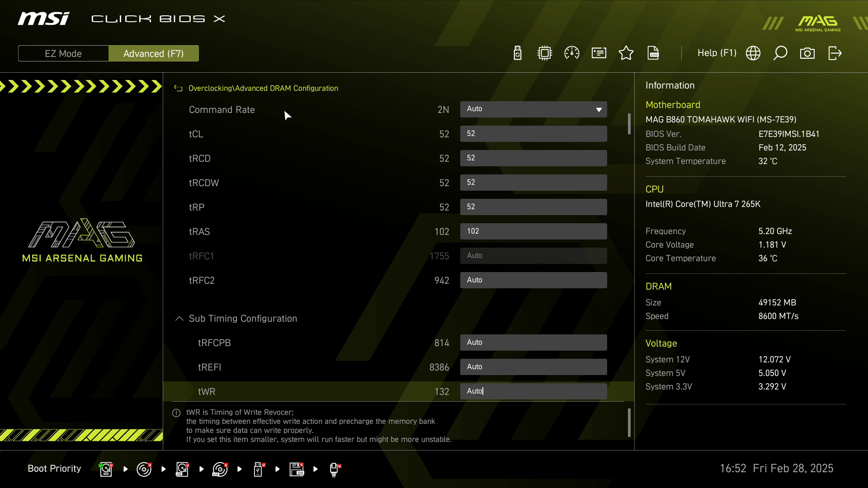868x488 pixels.
Task: Select first hard disk boot device
Action: [106, 469]
